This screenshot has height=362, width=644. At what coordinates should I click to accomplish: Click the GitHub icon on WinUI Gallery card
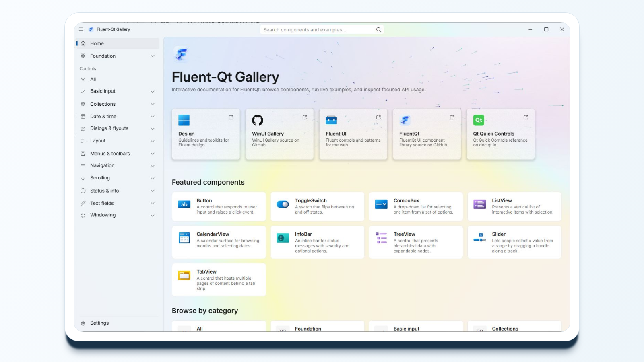(258, 120)
